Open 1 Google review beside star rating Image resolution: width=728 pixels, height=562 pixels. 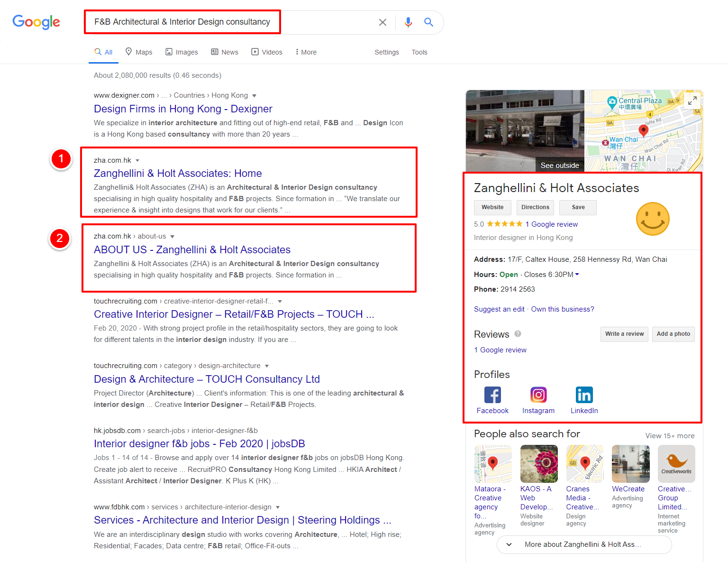(x=552, y=224)
